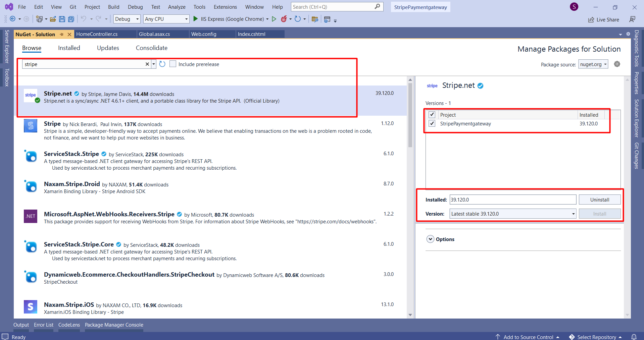Open the Index.cshtml tab
The image size is (644, 340).
coord(252,34)
